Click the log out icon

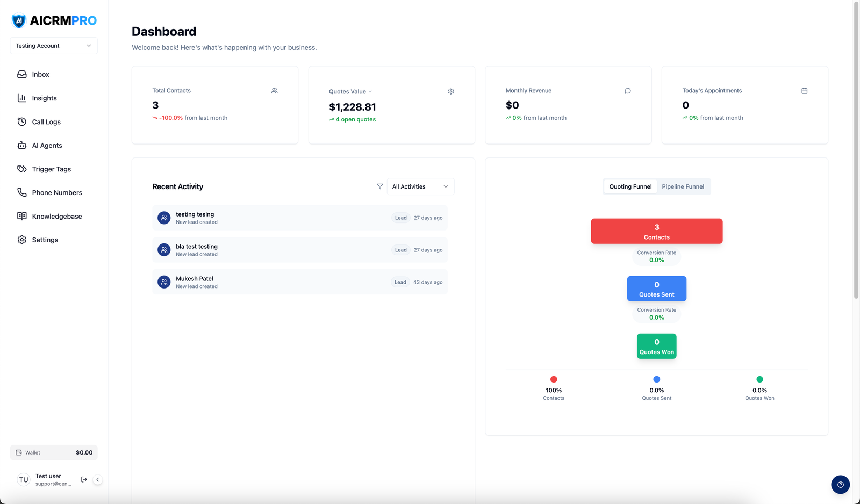point(84,479)
